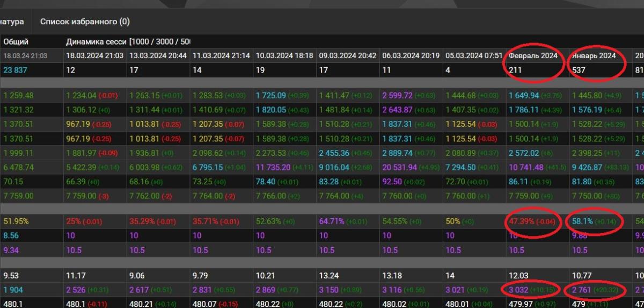This screenshot has width=644, height=308.
Task: Select the 18.03.2024 21:03 session column header
Action: [x=94, y=55]
